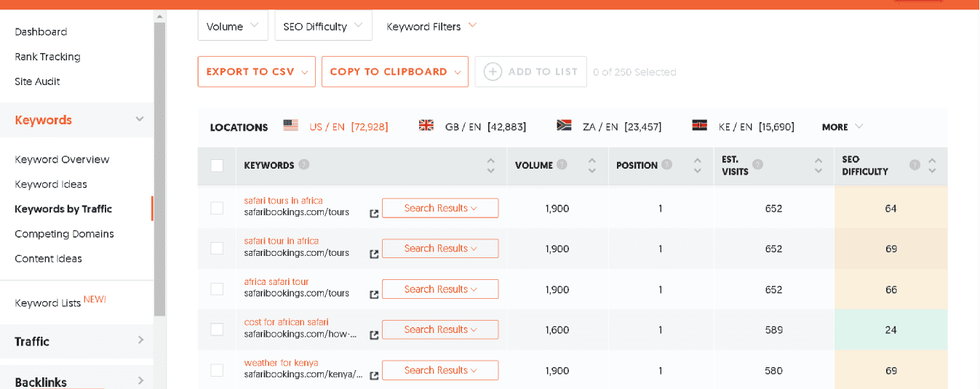Click the help icon next to VOLUME header

click(x=562, y=165)
